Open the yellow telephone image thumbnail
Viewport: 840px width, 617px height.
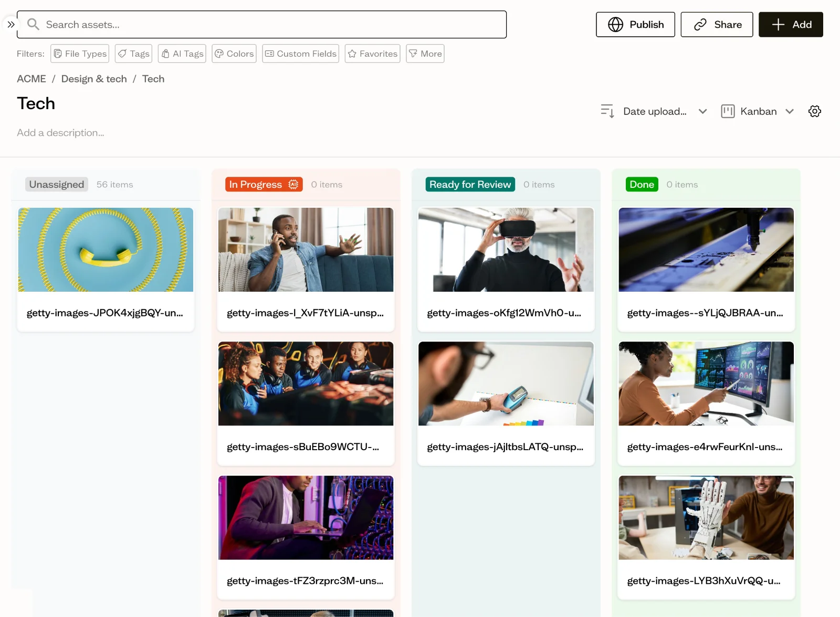pyautogui.click(x=106, y=250)
